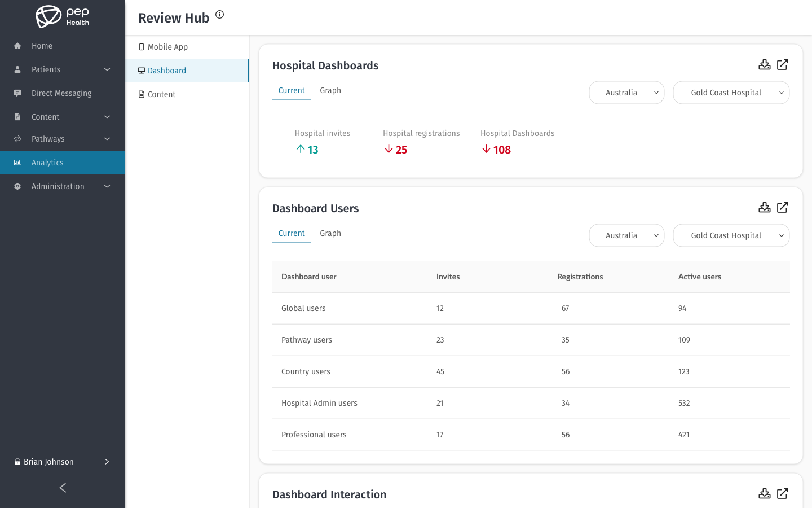The image size is (812, 508).
Task: Download the Dashboard Users data
Action: pos(765,207)
